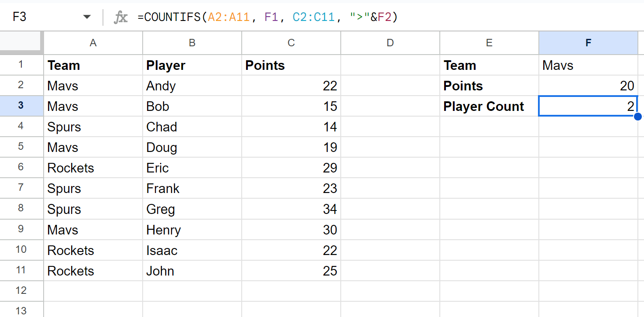Click the blue fill handle on cell F3
Viewport: 644px width, 317px height.
click(638, 117)
